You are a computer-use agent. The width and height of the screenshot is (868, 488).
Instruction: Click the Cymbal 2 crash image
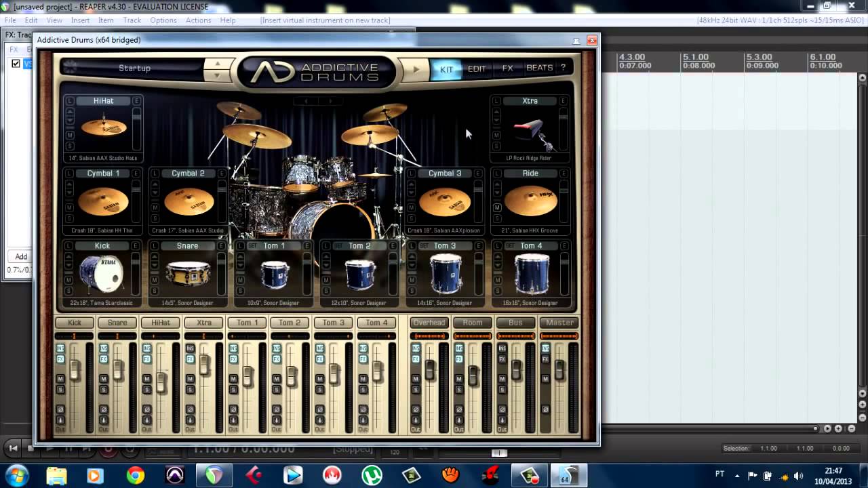pos(188,201)
